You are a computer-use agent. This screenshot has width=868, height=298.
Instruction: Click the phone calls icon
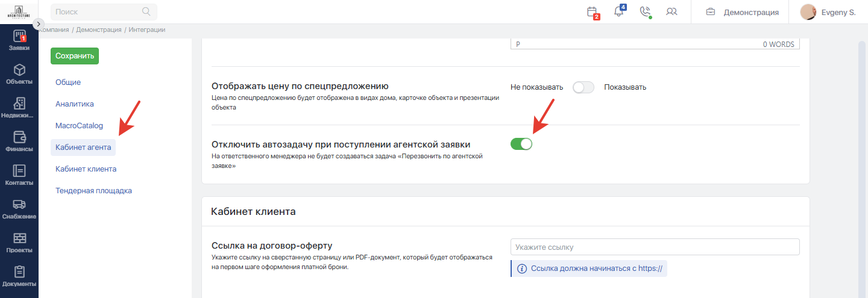[x=645, y=12]
